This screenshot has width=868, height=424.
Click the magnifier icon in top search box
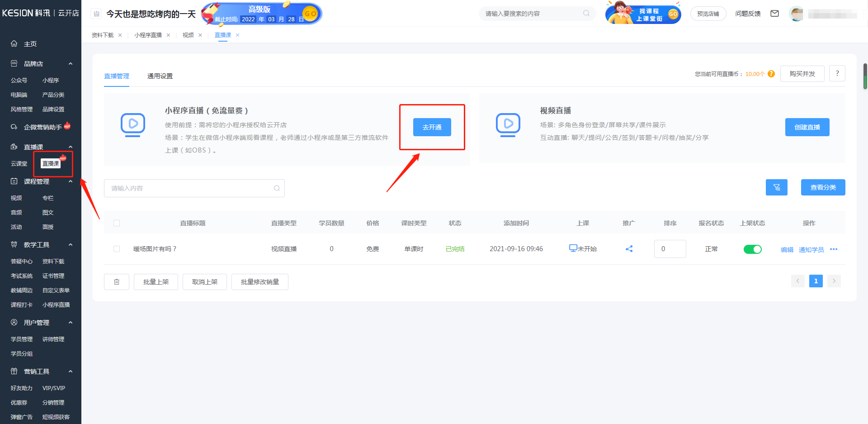click(x=586, y=14)
